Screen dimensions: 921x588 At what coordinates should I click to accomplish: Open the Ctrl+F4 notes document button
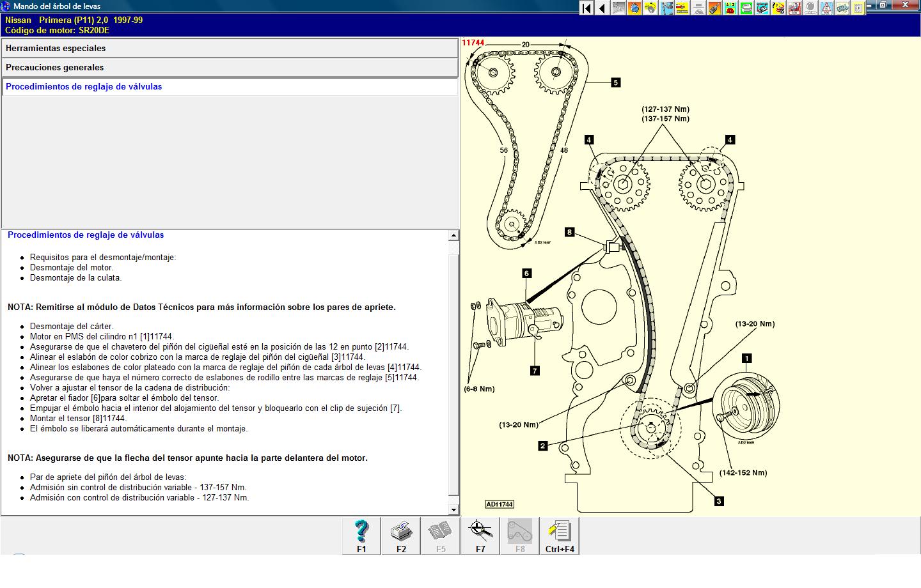click(x=560, y=536)
